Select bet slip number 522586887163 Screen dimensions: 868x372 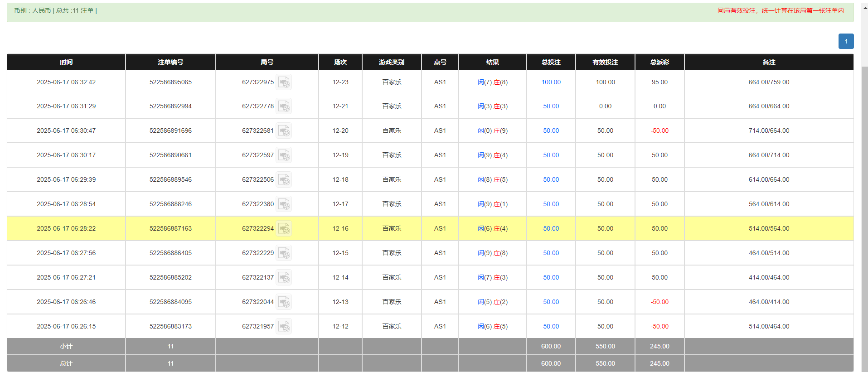coord(170,228)
